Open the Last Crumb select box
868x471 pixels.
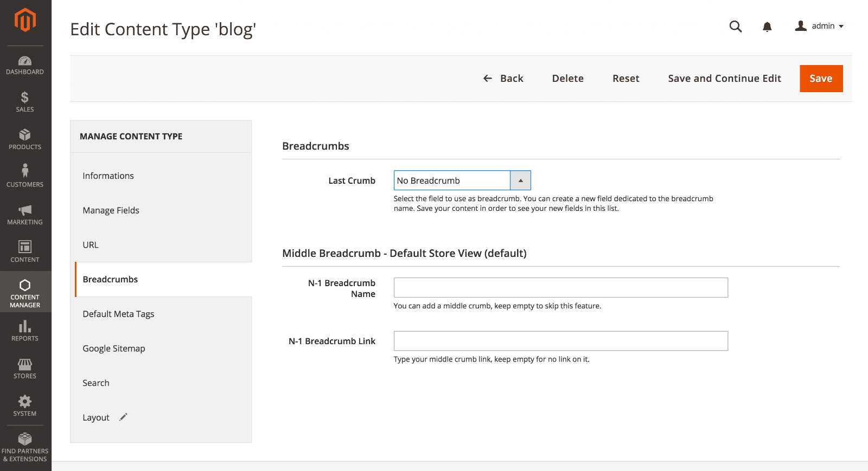pyautogui.click(x=462, y=180)
